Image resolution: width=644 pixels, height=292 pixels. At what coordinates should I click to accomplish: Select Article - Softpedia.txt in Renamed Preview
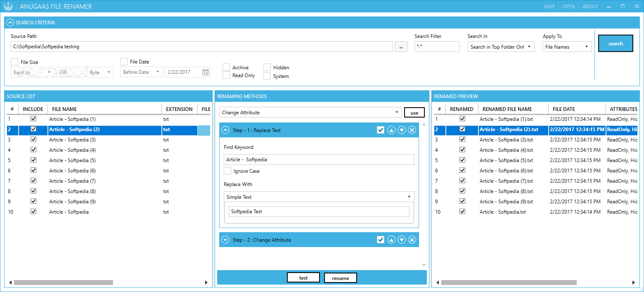point(535,212)
